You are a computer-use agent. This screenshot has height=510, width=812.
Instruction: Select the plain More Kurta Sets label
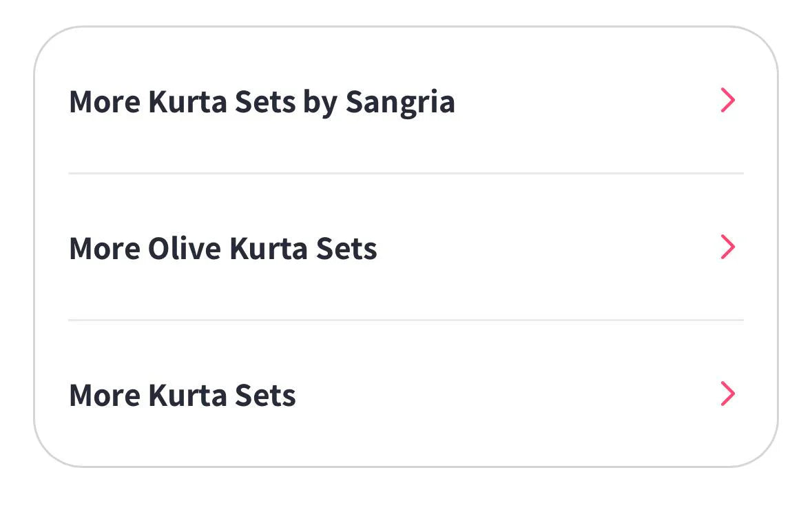[183, 395]
